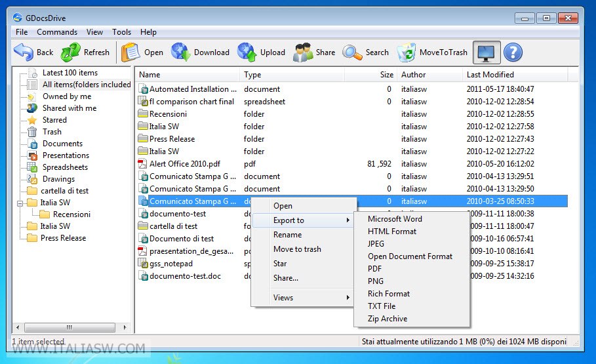
Task: Click the MoveToTrash recycle bin icon
Action: (x=407, y=52)
